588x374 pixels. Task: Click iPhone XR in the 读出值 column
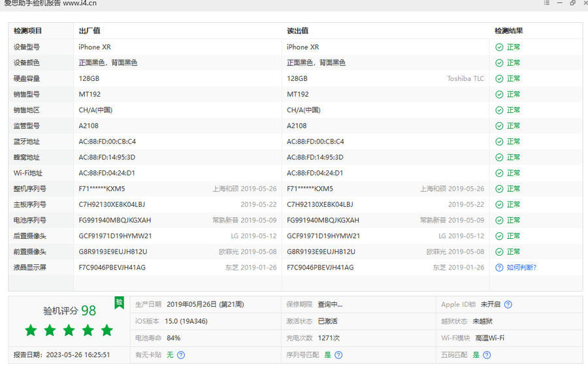[x=303, y=47]
